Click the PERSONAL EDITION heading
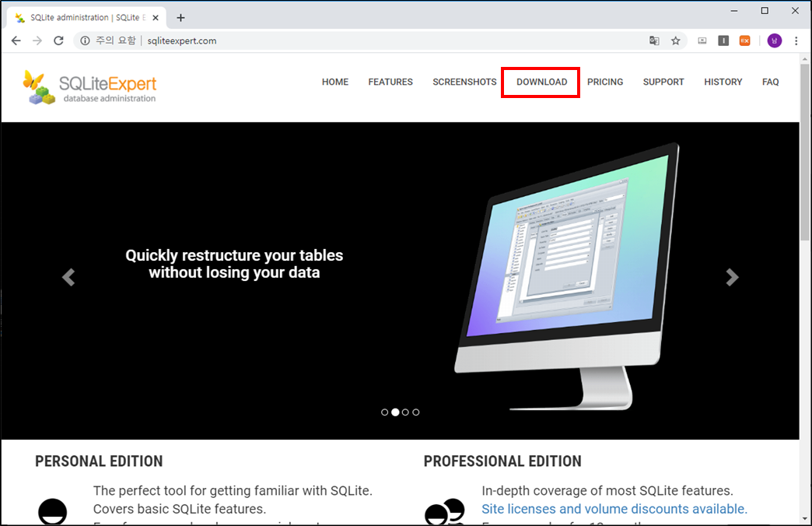This screenshot has width=812, height=526. [x=99, y=461]
